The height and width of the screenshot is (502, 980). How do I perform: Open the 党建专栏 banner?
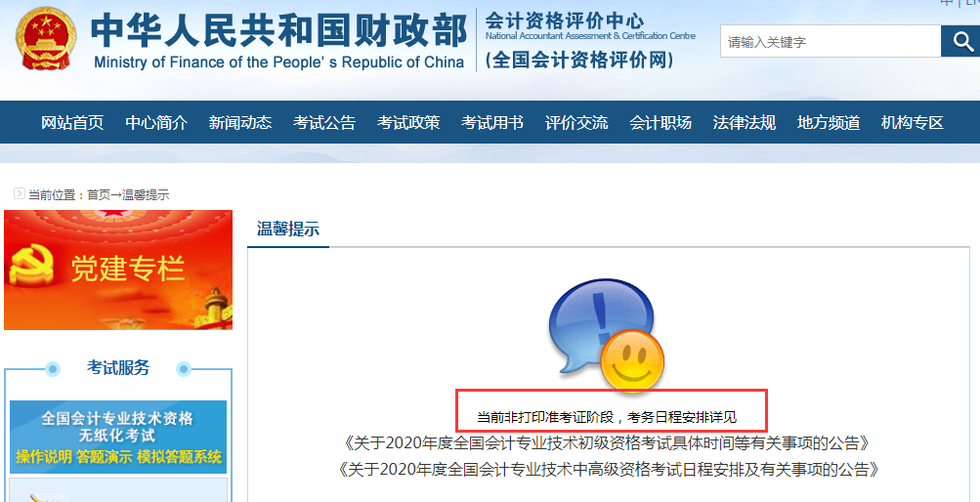click(x=118, y=270)
